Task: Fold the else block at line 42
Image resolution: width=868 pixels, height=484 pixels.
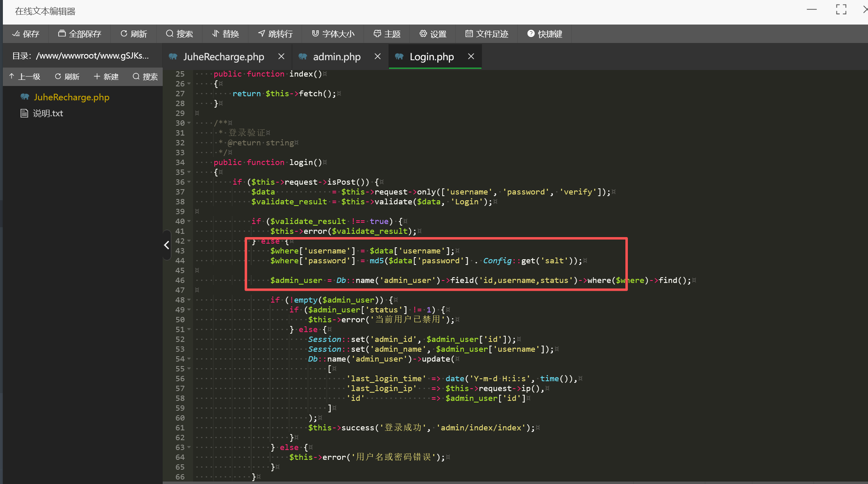Action: (x=189, y=241)
